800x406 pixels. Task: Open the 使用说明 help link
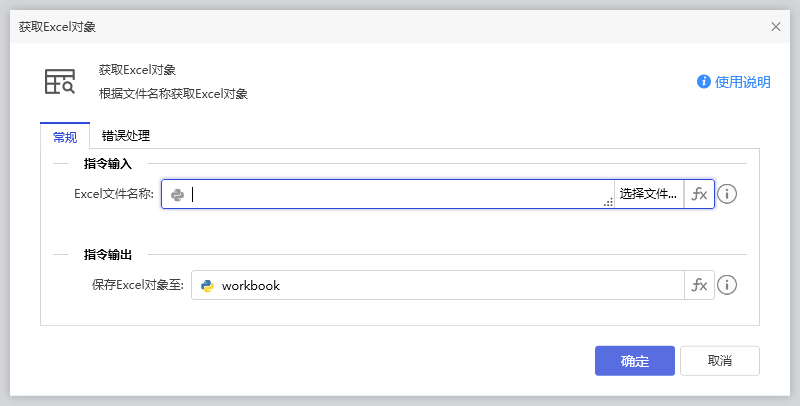(x=743, y=82)
